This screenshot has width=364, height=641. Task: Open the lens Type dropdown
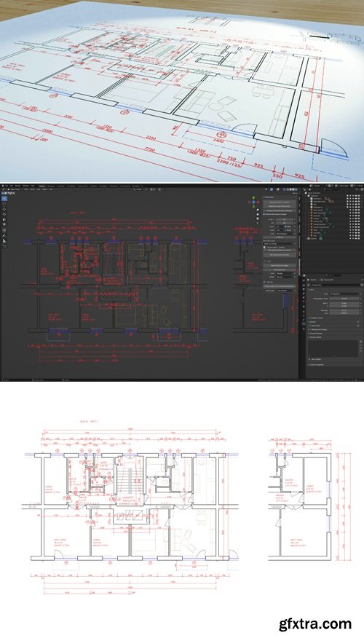click(344, 294)
